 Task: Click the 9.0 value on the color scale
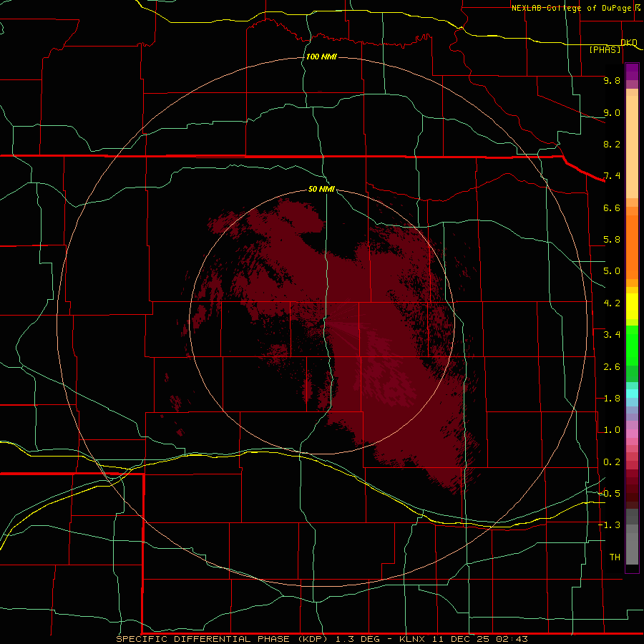point(612,112)
